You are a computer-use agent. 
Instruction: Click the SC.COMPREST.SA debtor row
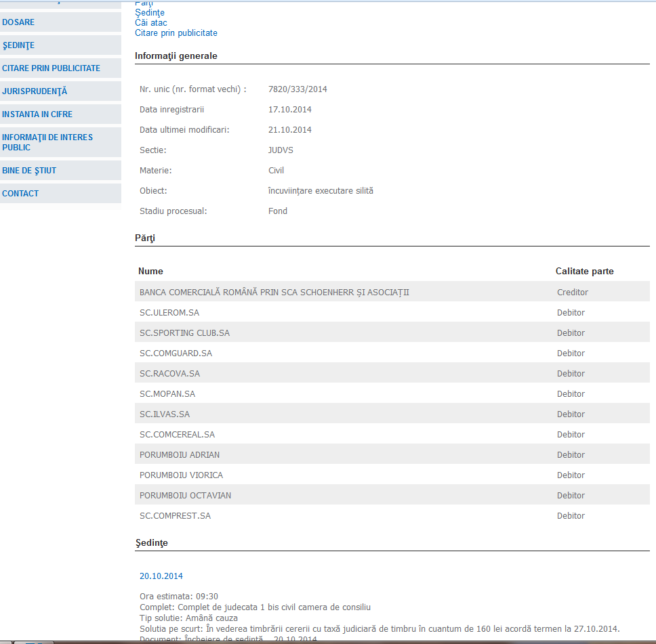175,516
